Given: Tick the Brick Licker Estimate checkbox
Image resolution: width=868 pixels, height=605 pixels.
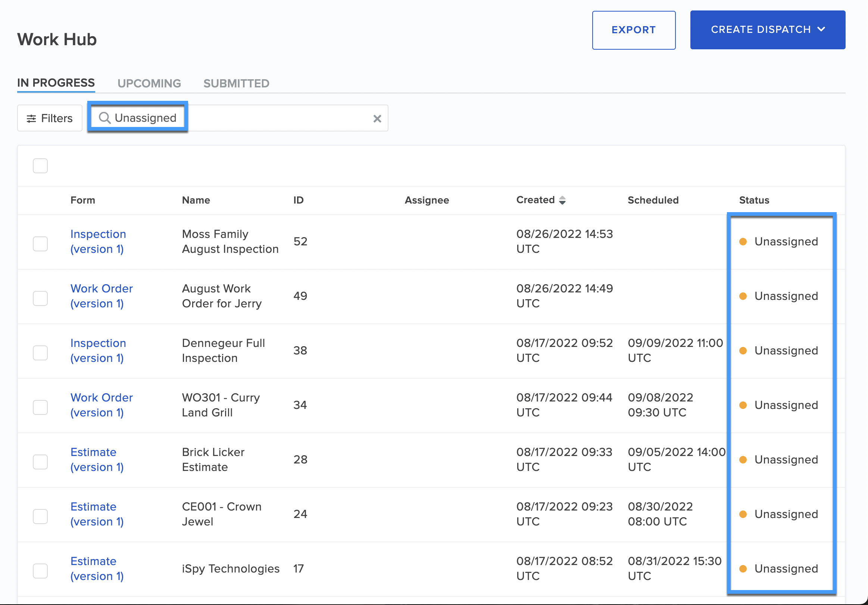Looking at the screenshot, I should coord(40,462).
